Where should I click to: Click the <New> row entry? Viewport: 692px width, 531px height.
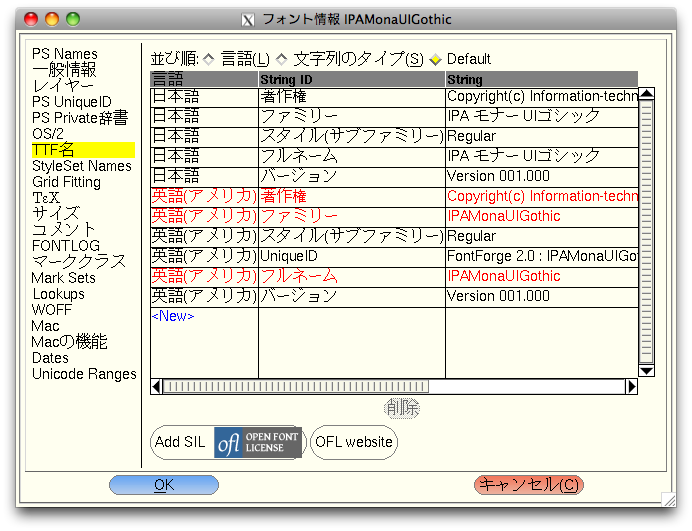click(x=173, y=316)
